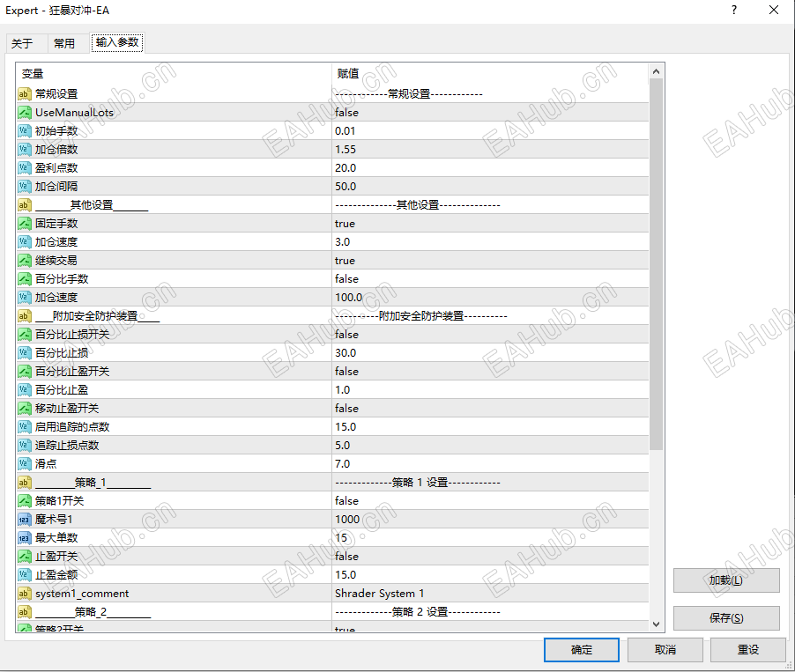Confirm settings with the 确定 button
Screen dimensions: 795x672
582,650
